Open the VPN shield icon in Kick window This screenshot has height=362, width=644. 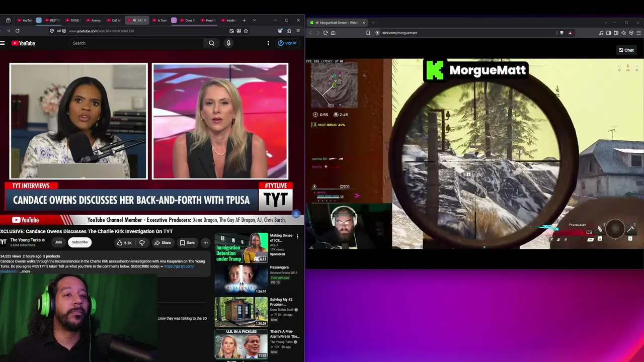click(x=631, y=33)
